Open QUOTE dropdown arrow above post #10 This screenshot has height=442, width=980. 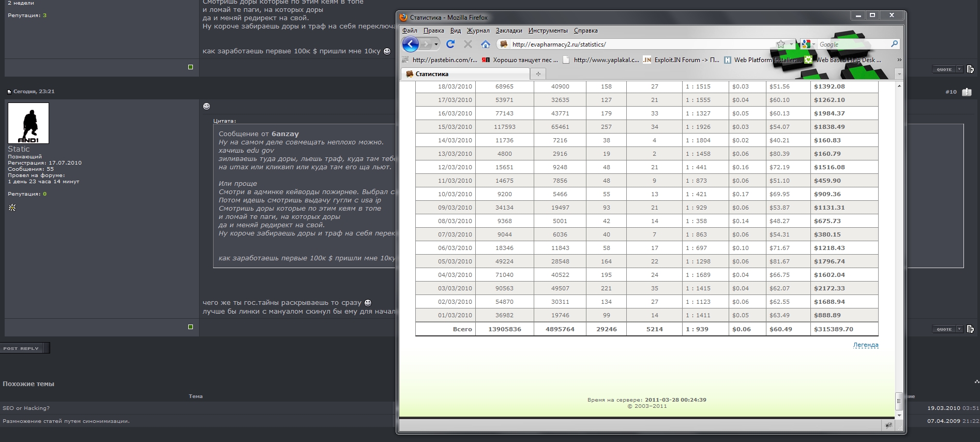pos(959,69)
